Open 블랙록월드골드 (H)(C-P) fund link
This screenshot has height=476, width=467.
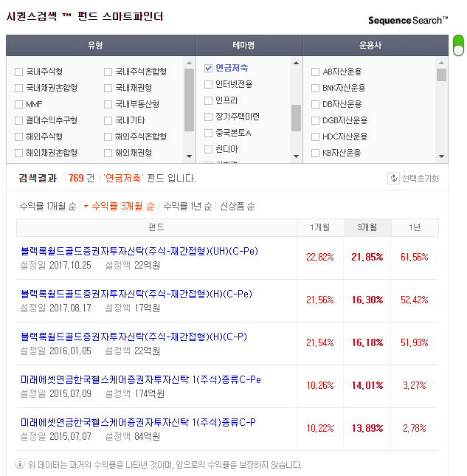(134, 337)
